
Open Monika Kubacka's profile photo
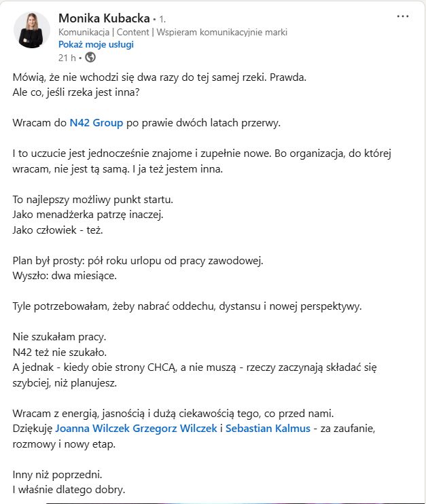pos(32,30)
